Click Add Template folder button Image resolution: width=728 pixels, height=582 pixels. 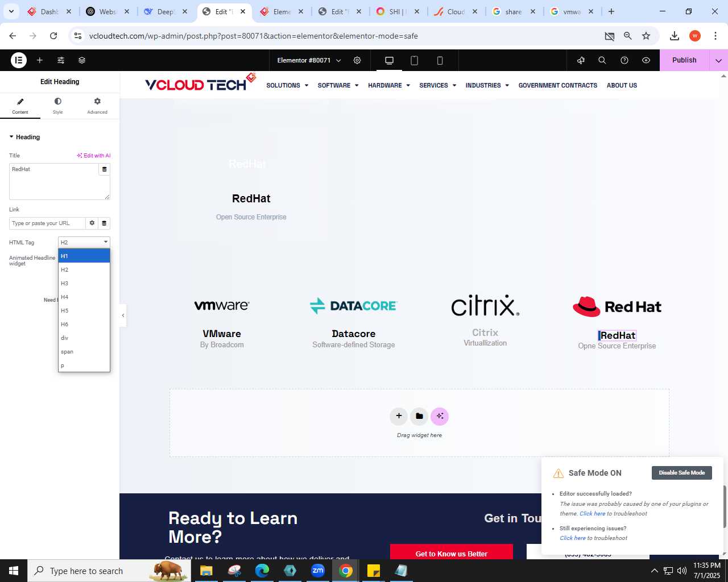(x=419, y=416)
